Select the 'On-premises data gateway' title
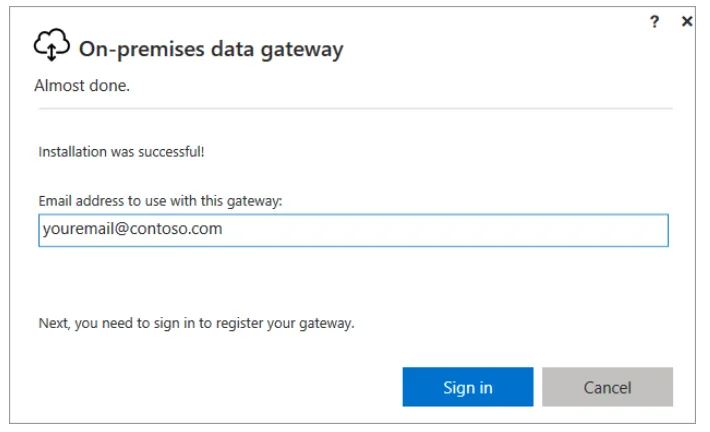Screen dimensions: 710x432 click(x=211, y=49)
